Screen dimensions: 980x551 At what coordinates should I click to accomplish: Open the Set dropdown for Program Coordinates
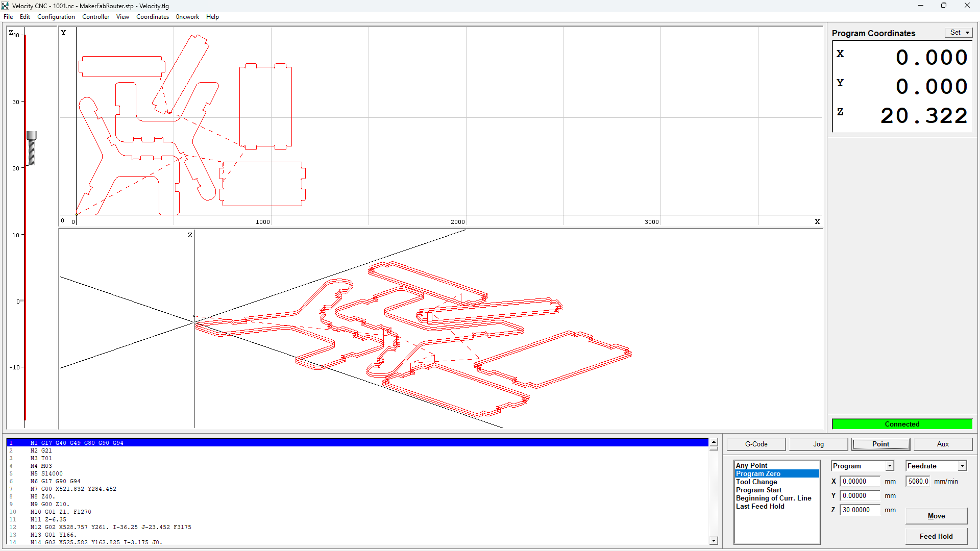[959, 33]
